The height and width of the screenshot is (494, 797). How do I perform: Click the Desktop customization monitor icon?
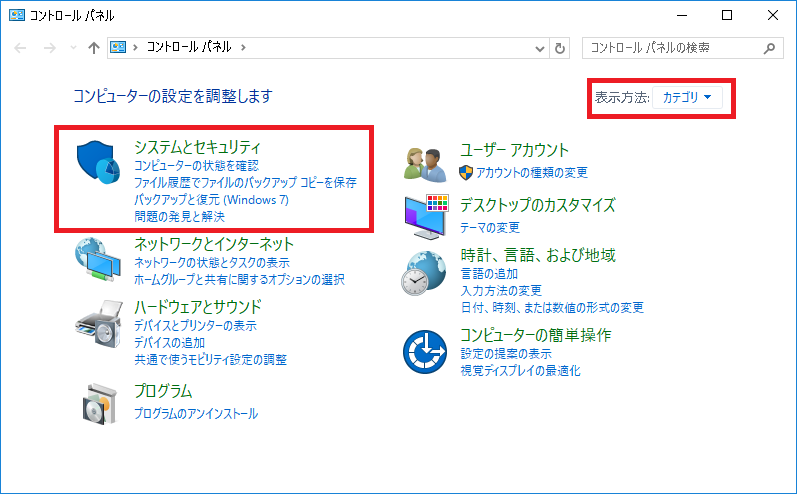pyautogui.click(x=426, y=217)
